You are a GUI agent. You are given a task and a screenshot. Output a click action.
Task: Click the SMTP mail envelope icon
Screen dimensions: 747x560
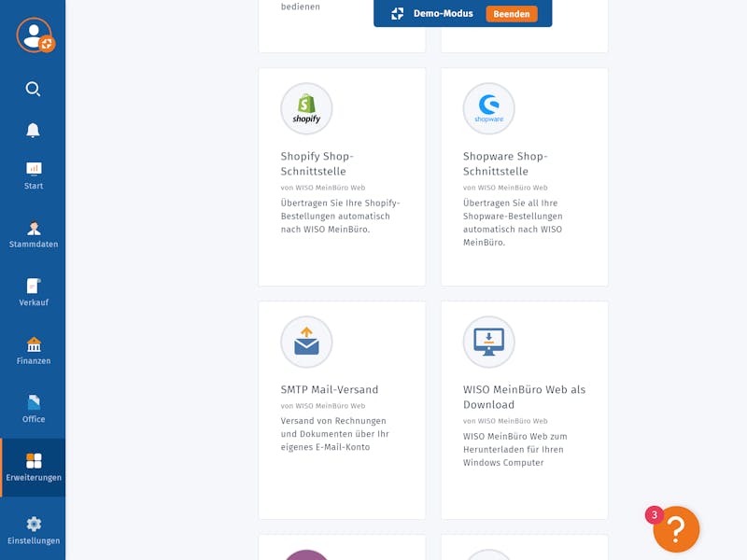tap(306, 342)
